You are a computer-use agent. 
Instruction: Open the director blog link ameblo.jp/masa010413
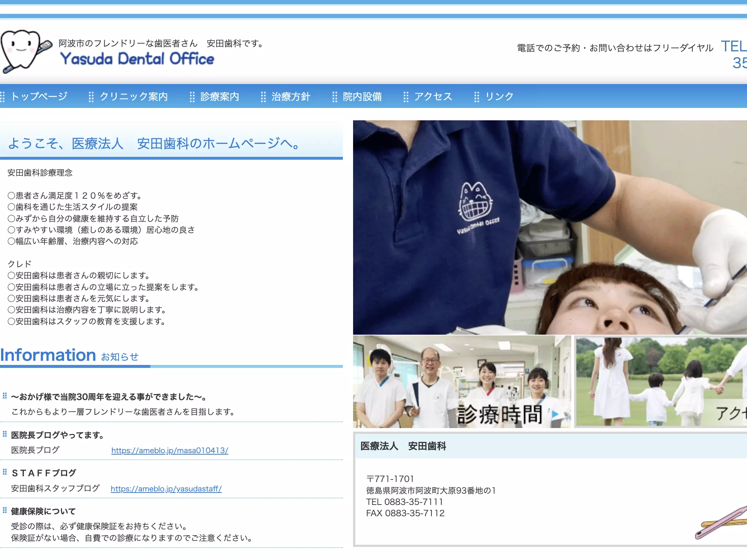tap(170, 451)
